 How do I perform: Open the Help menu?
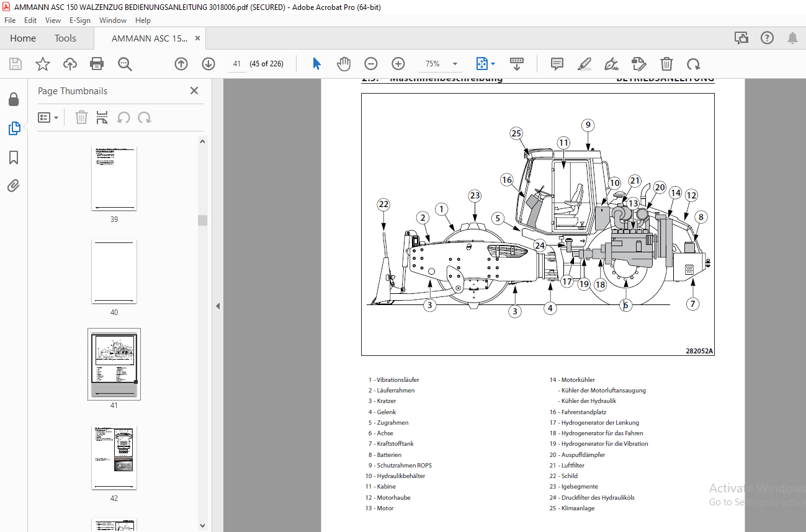point(143,20)
